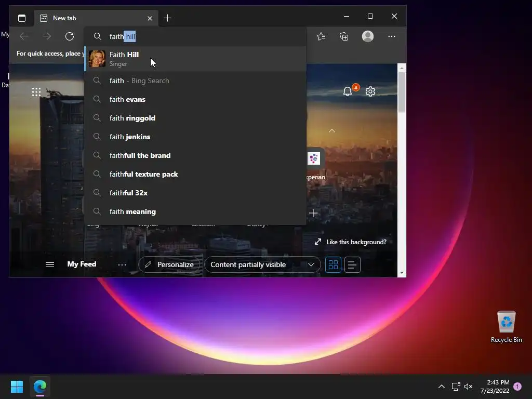Open network status tray icon
The image size is (532, 399).
[x=456, y=387]
